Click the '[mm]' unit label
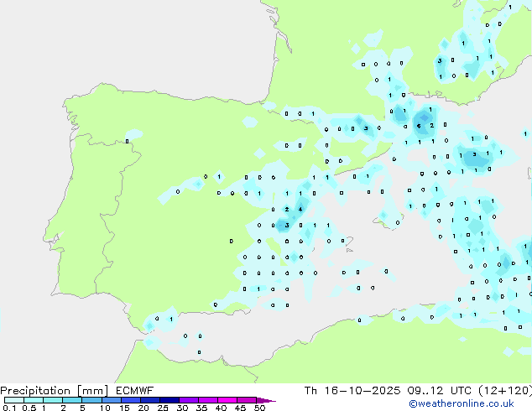The height and width of the screenshot is (411, 532). pos(92,391)
